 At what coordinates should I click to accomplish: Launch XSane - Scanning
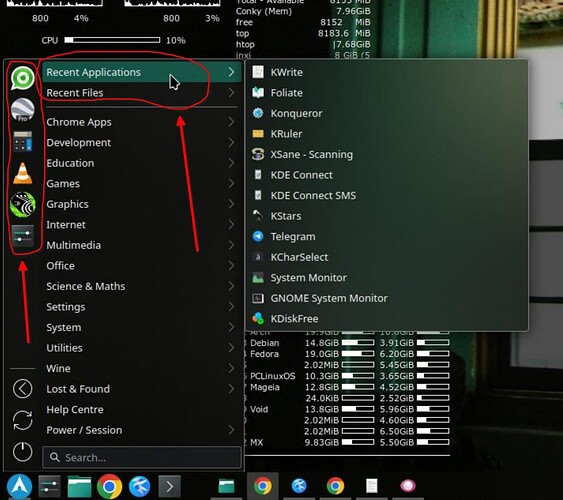click(386, 154)
